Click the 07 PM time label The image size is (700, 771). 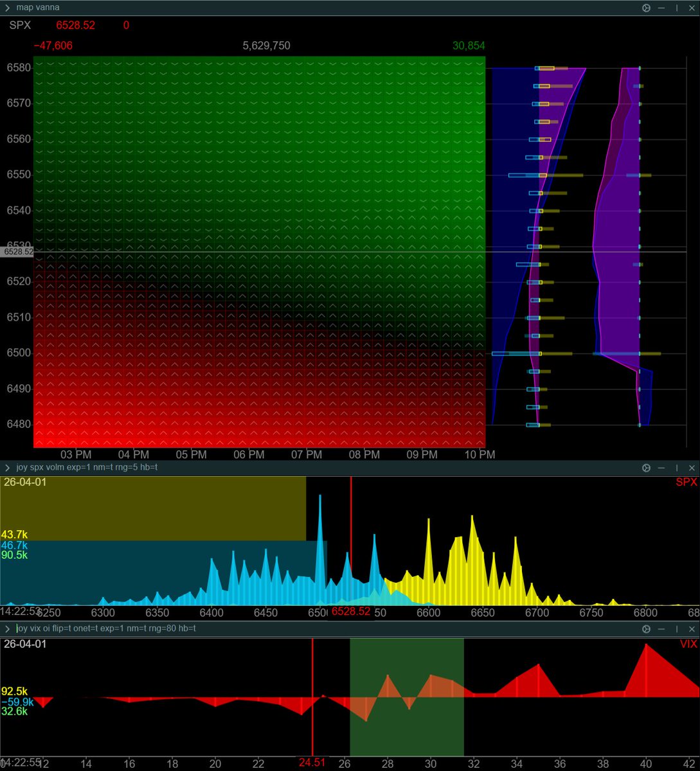[x=306, y=454]
